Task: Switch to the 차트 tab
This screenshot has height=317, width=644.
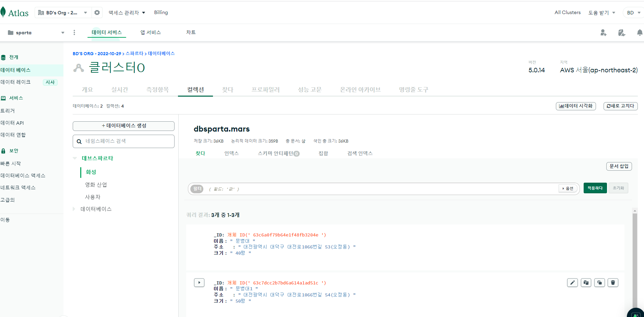Action: coord(191,32)
